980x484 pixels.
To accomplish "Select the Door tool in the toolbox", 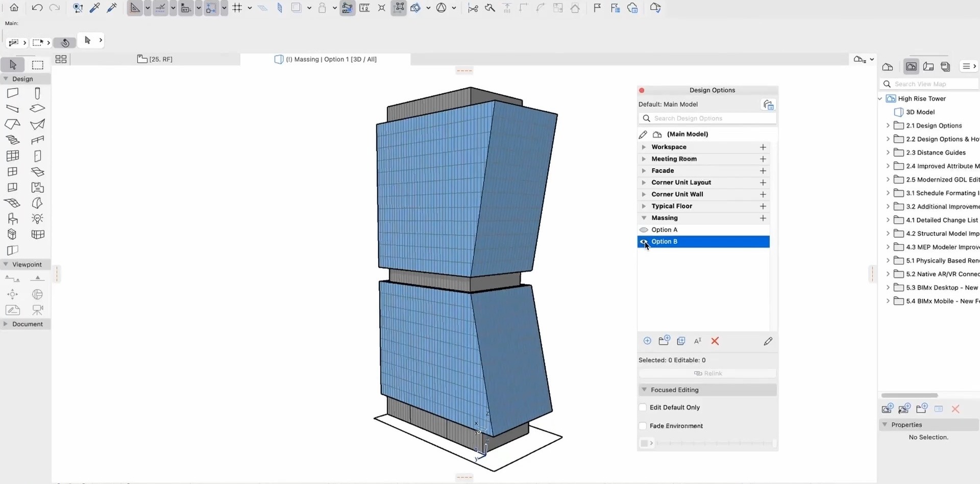I will pos(37,156).
